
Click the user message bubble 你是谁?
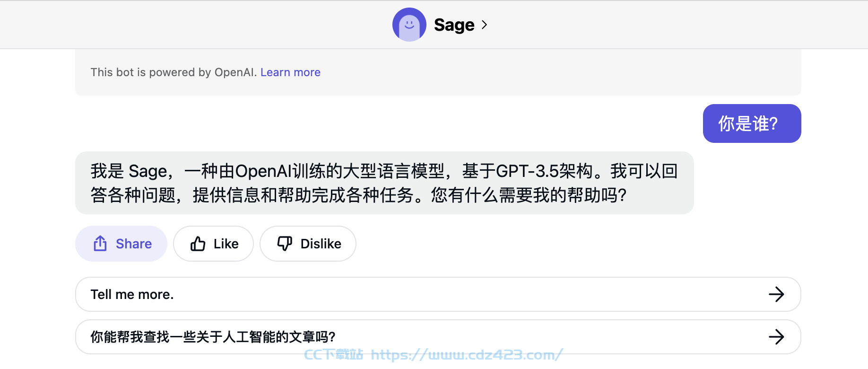point(752,123)
